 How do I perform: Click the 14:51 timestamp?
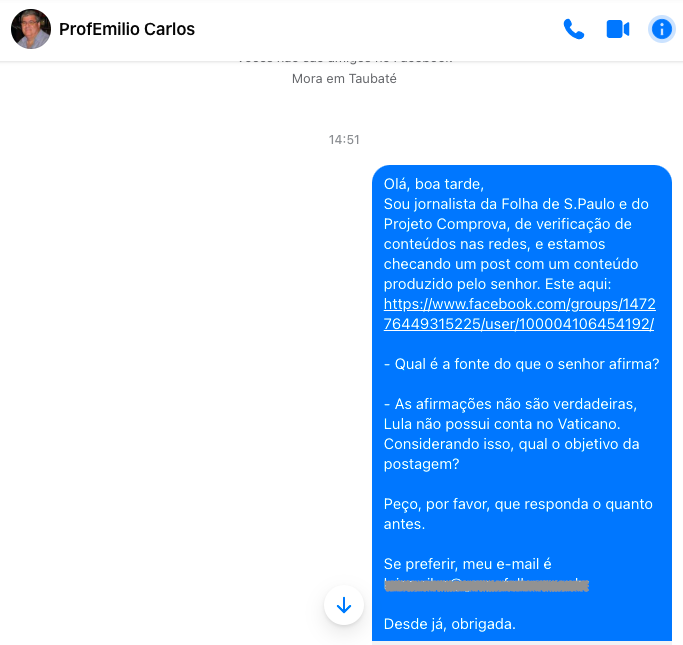click(344, 139)
